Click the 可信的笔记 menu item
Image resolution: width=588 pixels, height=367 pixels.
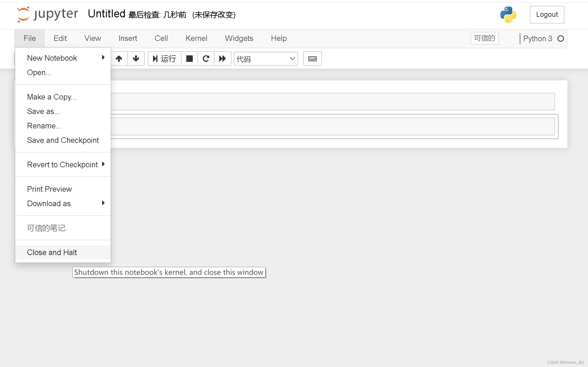(x=63, y=228)
